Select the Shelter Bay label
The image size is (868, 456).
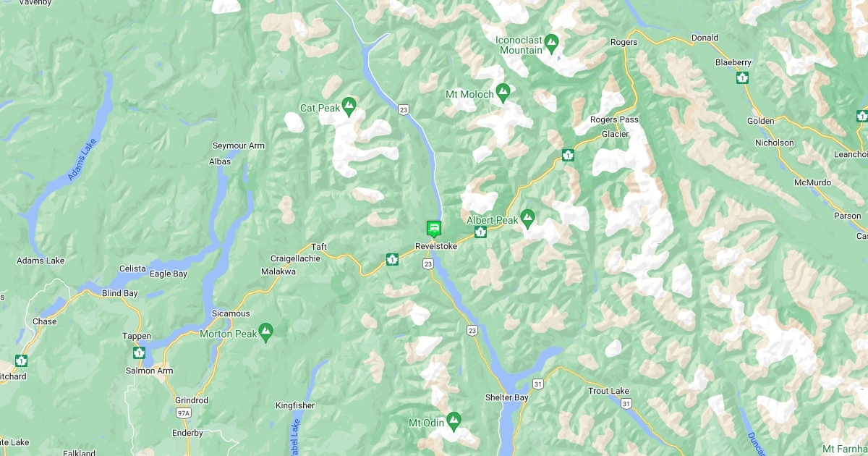coord(507,398)
